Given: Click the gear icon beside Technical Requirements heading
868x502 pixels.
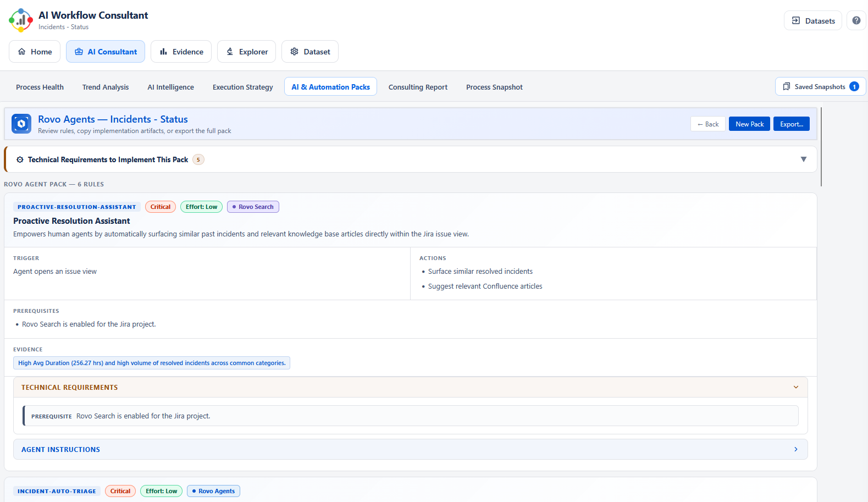Looking at the screenshot, I should pyautogui.click(x=20, y=159).
